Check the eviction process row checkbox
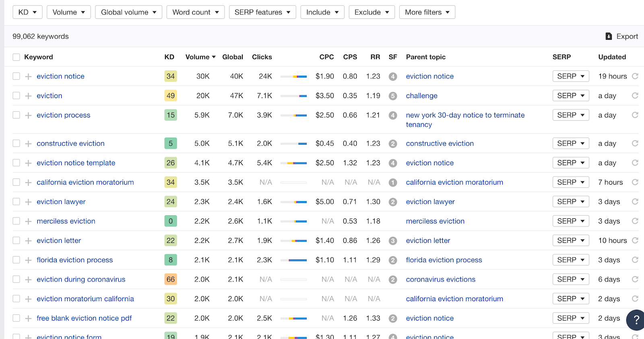 (x=16, y=115)
